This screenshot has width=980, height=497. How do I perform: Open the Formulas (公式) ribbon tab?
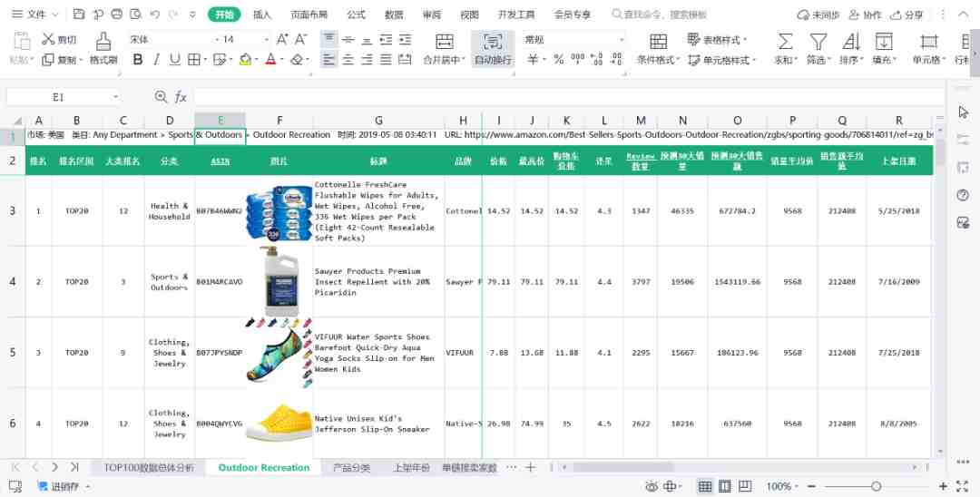point(356,15)
